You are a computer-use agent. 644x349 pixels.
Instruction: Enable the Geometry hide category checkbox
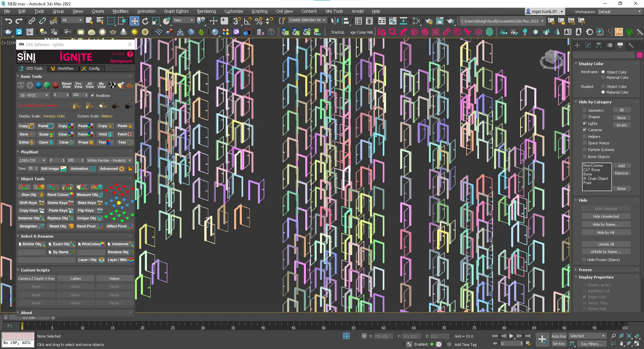pos(585,110)
